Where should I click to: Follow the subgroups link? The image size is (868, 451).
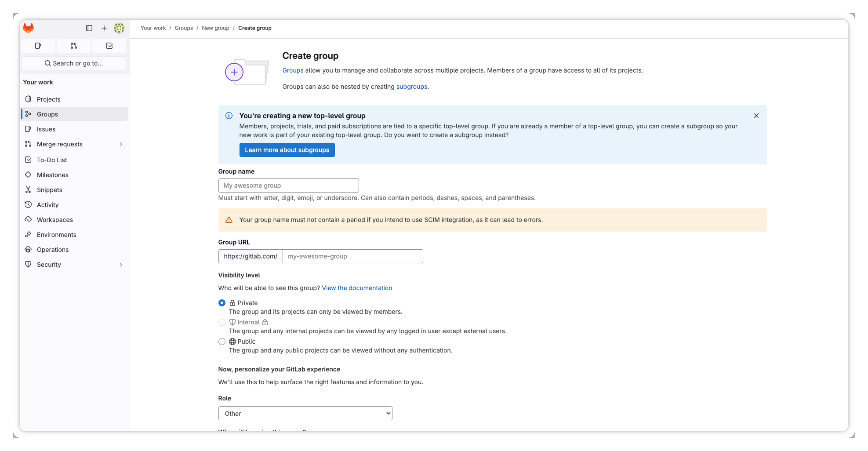pos(412,87)
